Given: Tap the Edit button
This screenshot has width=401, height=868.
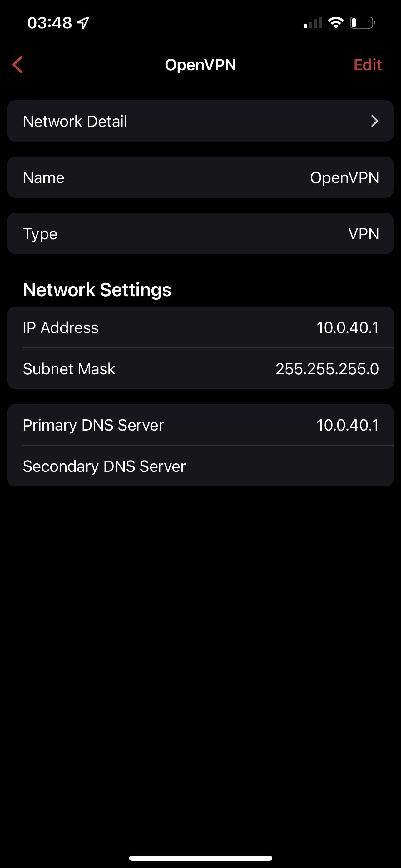Looking at the screenshot, I should tap(367, 64).
